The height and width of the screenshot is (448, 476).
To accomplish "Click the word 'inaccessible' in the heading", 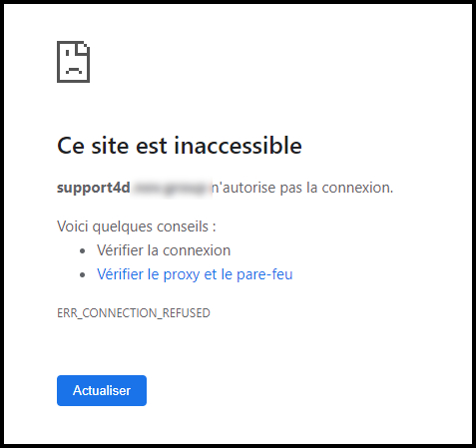I will [x=238, y=146].
